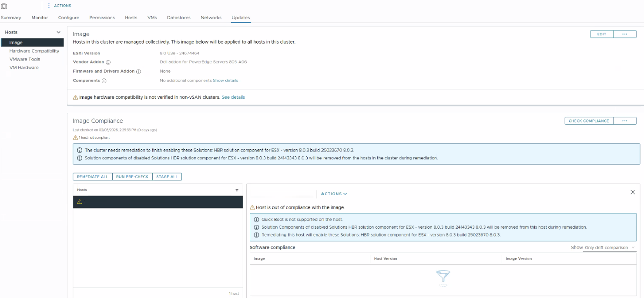This screenshot has height=298, width=644.
Task: Click the Show details link for components
Action: (225, 81)
